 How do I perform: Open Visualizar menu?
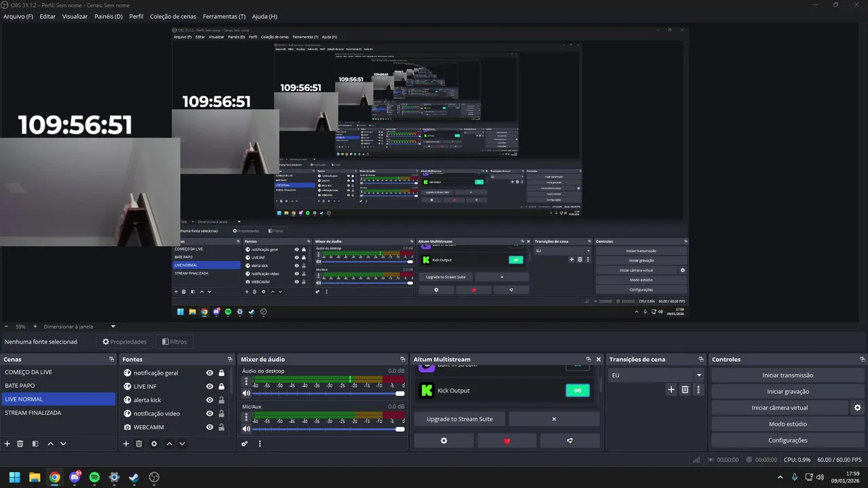tap(75, 16)
